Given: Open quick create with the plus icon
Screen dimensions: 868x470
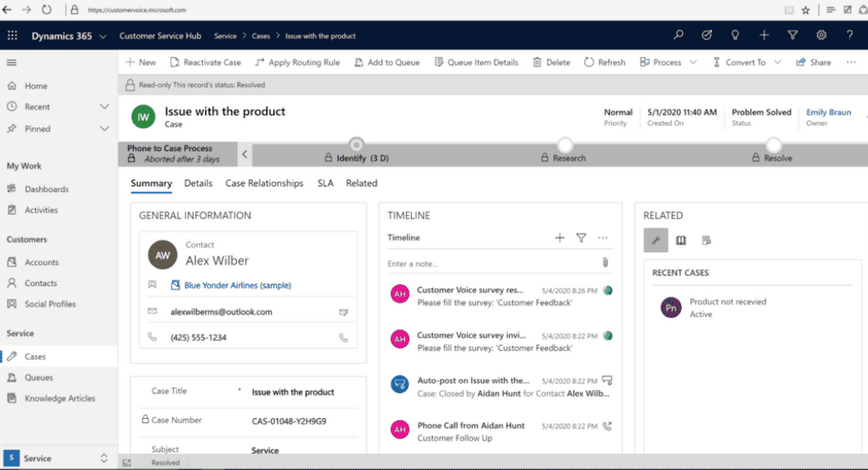Looking at the screenshot, I should (x=764, y=35).
